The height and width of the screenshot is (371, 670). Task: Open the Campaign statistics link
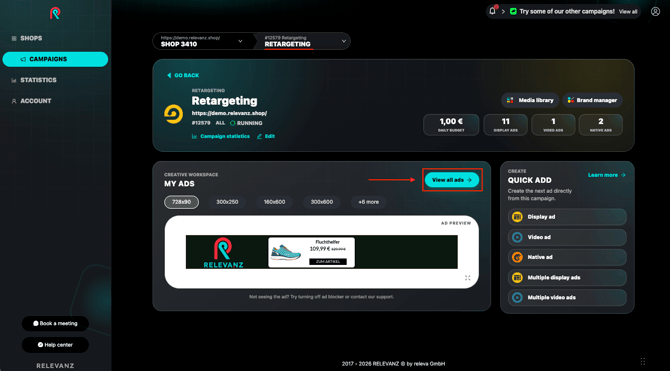pos(221,136)
